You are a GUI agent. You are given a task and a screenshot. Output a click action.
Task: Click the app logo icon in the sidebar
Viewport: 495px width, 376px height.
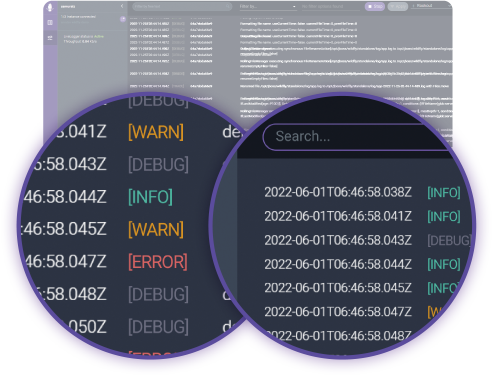[x=50, y=7]
